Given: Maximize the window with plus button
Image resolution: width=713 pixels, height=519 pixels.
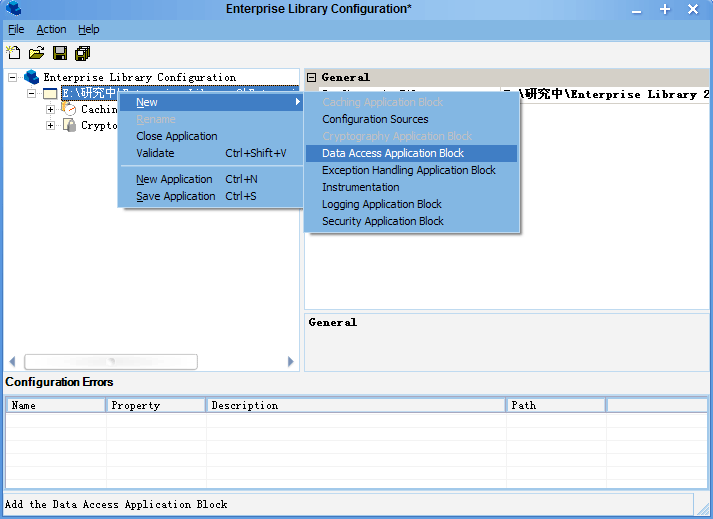Looking at the screenshot, I should [x=665, y=9].
